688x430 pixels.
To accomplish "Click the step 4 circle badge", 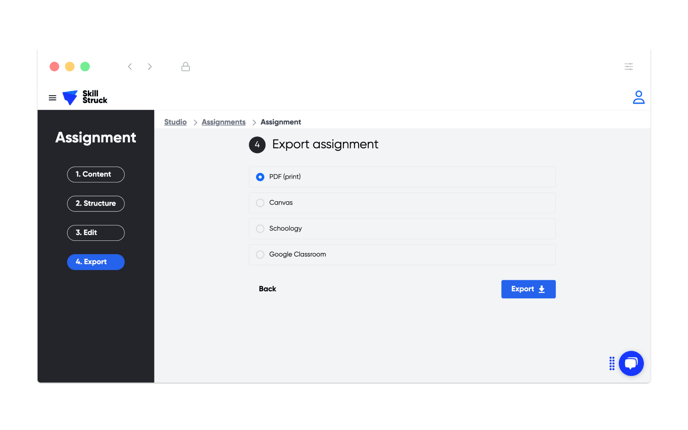I will pyautogui.click(x=257, y=145).
